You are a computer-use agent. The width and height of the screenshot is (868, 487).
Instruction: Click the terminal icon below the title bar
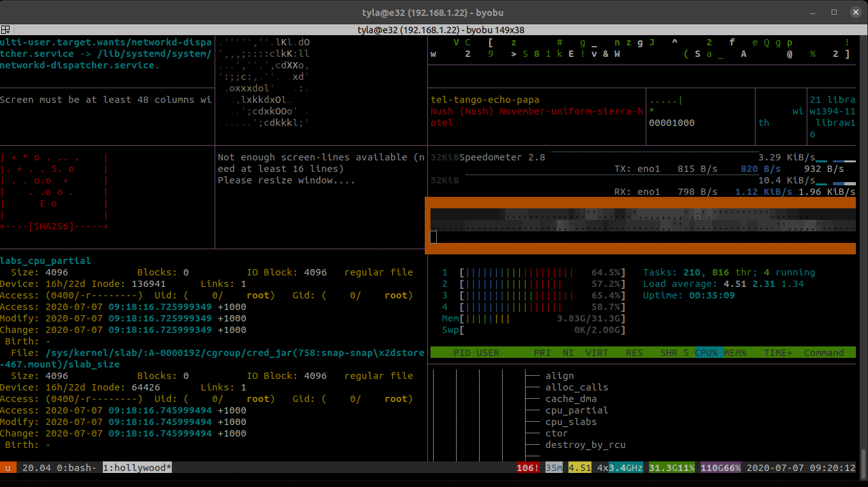(5, 29)
